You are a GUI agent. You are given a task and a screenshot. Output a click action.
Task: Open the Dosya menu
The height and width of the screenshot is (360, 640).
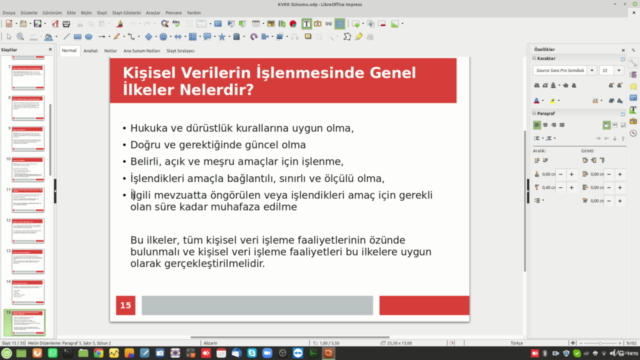pos(9,13)
